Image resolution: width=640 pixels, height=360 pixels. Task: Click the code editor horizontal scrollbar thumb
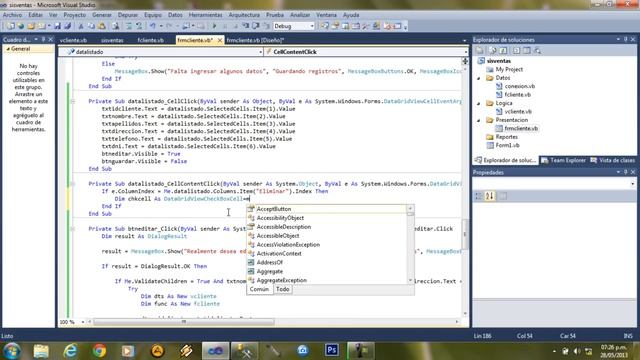[x=184, y=322]
